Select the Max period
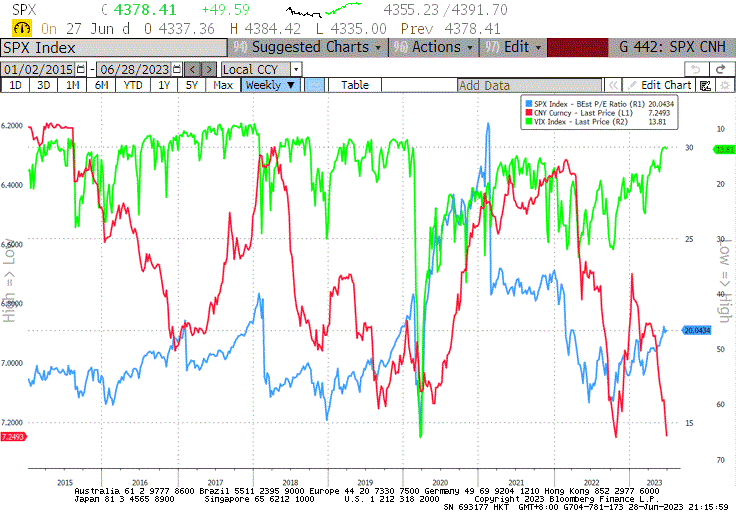The height and width of the screenshot is (530, 736). coord(223,85)
